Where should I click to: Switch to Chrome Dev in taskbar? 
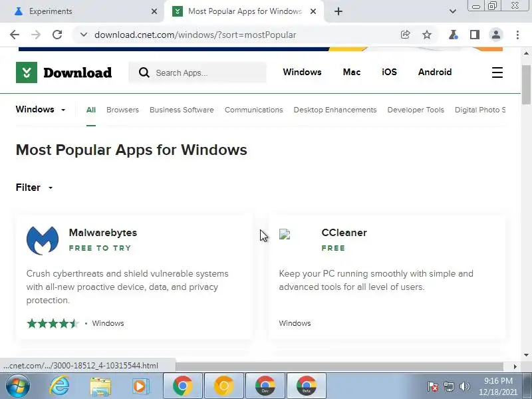[265, 386]
